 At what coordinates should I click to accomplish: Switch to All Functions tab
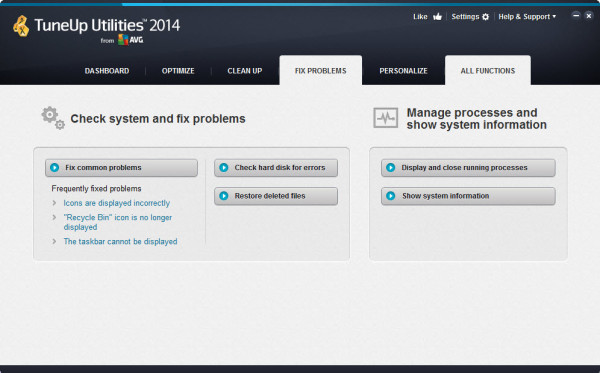click(x=488, y=70)
